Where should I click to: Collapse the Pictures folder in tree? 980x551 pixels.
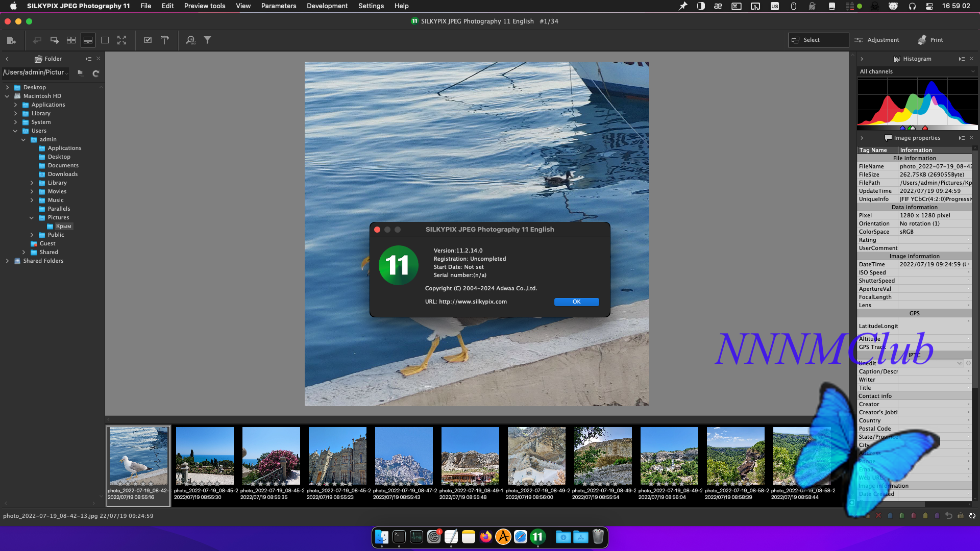click(32, 218)
